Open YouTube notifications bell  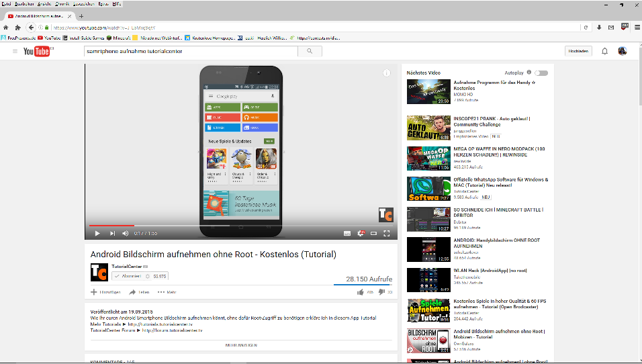coord(605,51)
